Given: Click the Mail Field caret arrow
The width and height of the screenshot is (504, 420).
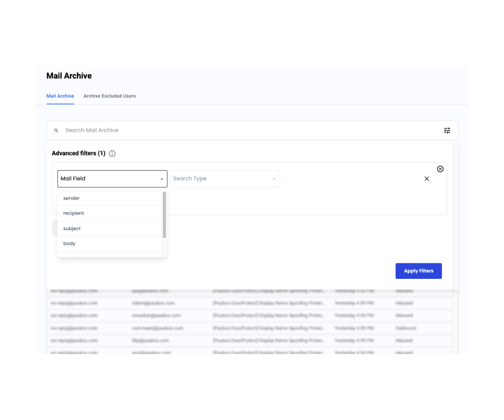Looking at the screenshot, I should (x=162, y=179).
